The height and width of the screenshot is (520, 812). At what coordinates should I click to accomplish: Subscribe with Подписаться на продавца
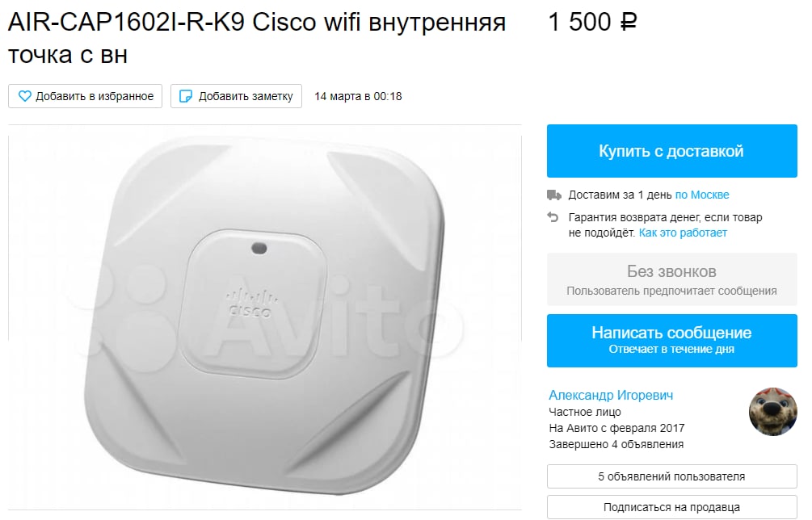click(671, 507)
